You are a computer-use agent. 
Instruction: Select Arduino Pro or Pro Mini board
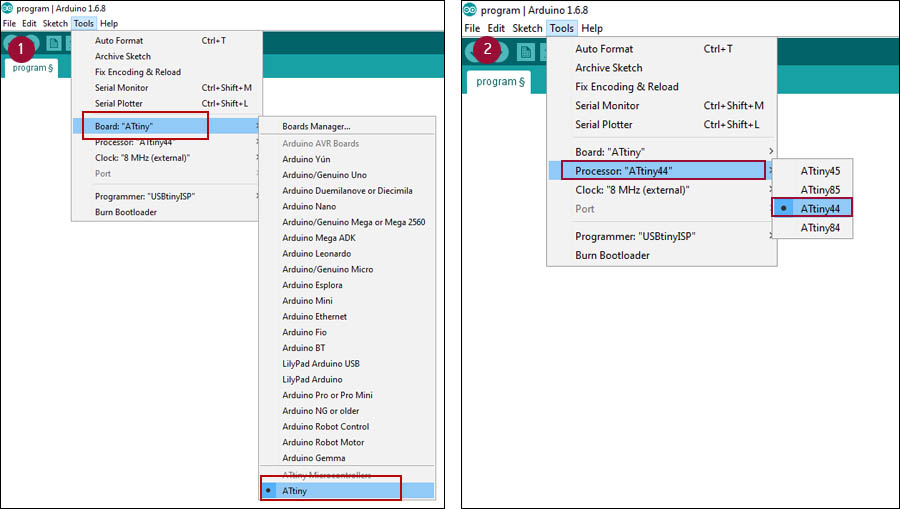tap(347, 395)
